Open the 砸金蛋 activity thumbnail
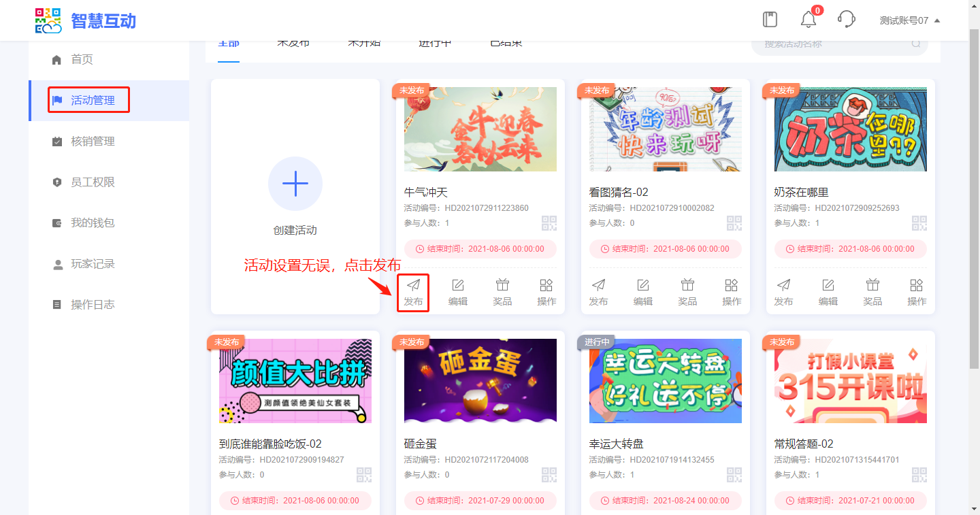Screen dimensions: 980x515 (480, 381)
